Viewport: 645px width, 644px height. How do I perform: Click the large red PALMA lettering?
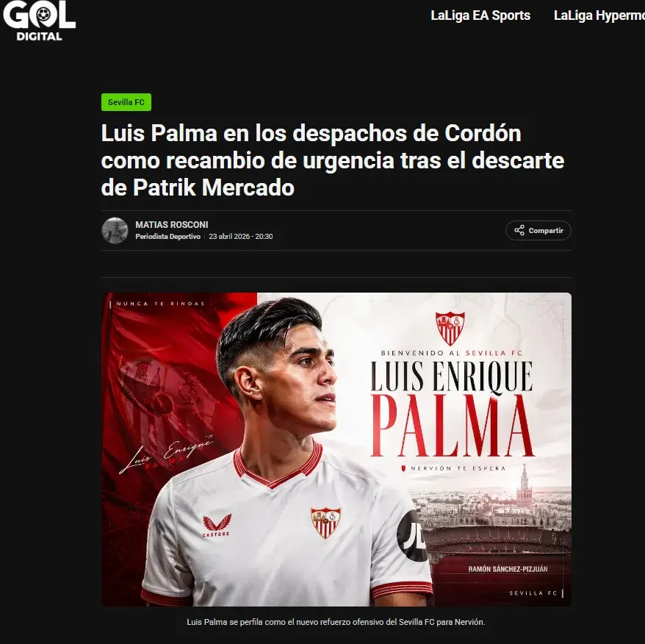tap(453, 426)
